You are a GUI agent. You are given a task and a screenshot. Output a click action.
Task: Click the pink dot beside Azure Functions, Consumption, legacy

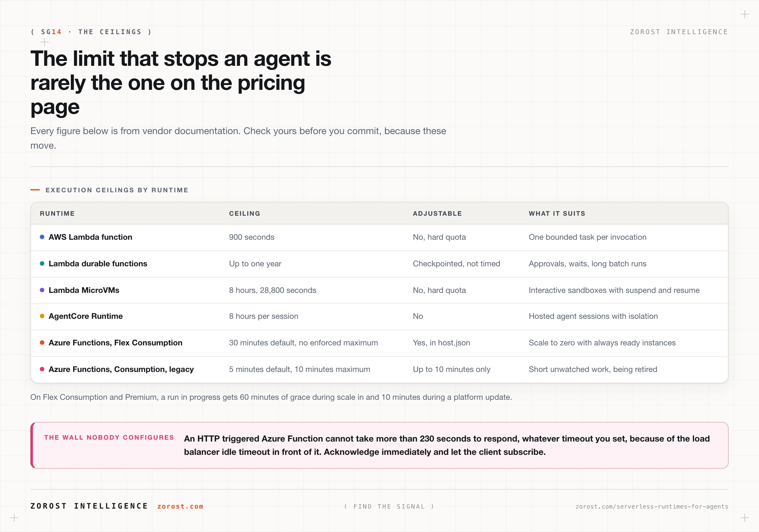pos(42,369)
